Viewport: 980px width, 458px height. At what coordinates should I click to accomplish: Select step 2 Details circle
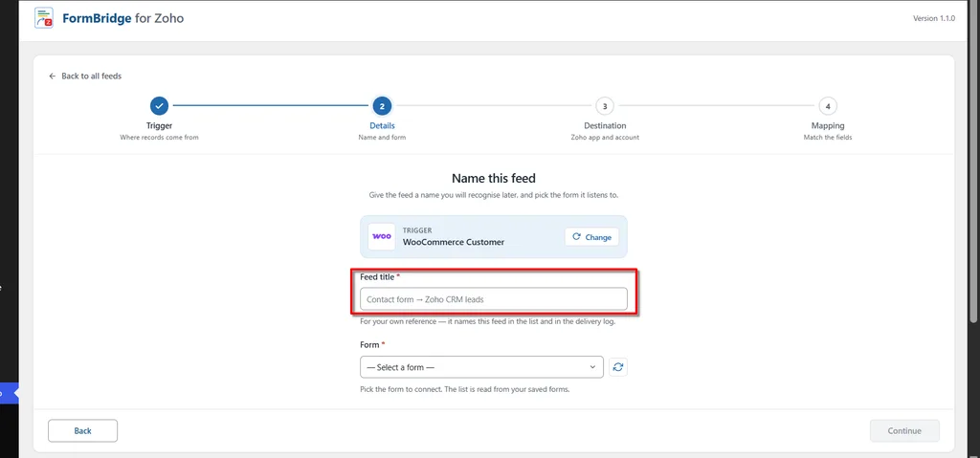(x=382, y=106)
